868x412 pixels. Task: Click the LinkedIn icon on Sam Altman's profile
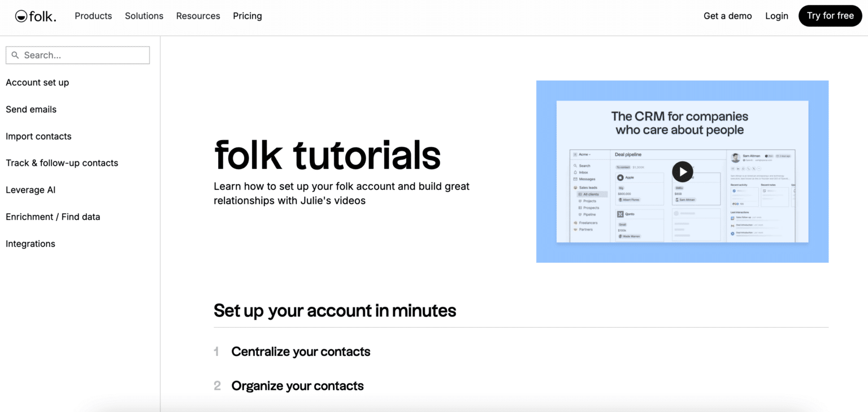pyautogui.click(x=738, y=168)
